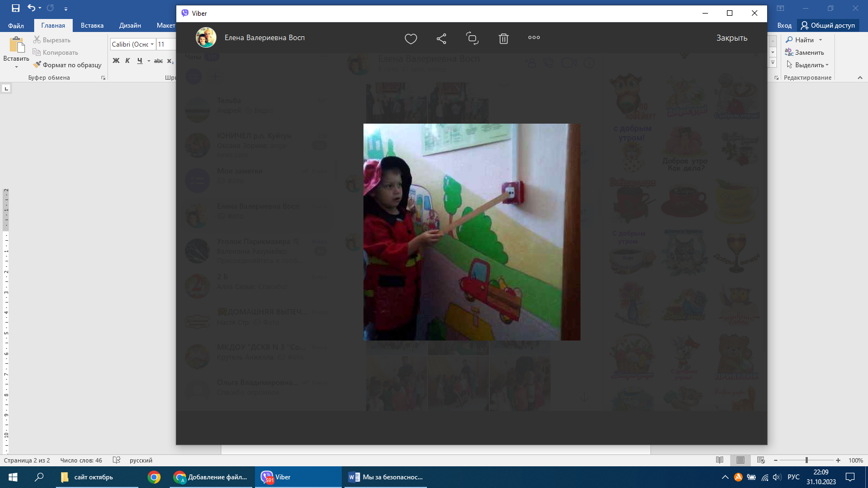
Task: Open the Файл tab in Word
Action: (x=16, y=25)
